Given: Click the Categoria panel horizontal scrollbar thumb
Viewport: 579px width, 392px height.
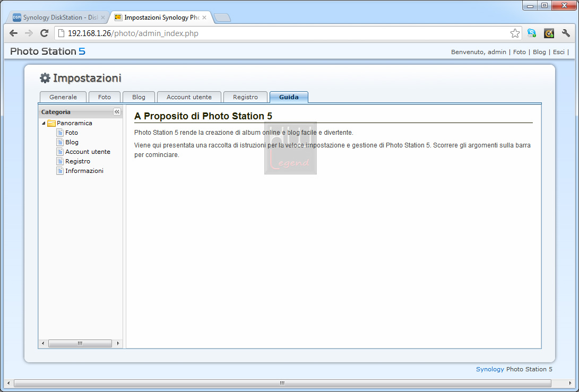Looking at the screenshot, I should [x=80, y=343].
